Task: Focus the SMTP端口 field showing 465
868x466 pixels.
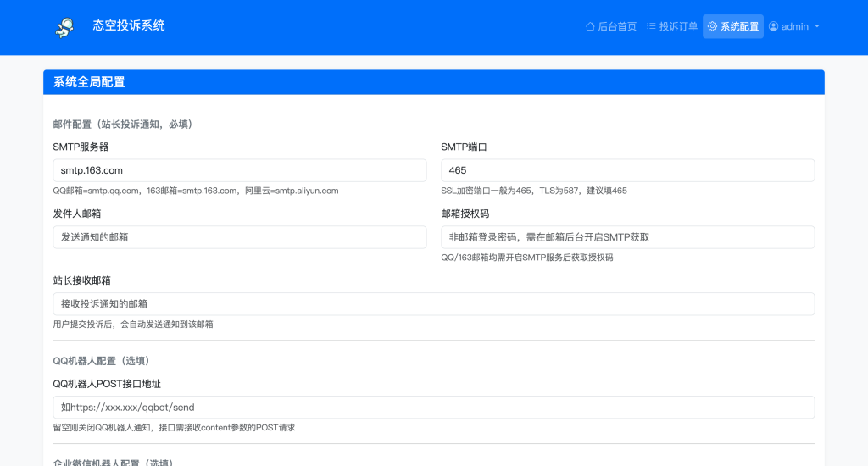Action: (628, 170)
